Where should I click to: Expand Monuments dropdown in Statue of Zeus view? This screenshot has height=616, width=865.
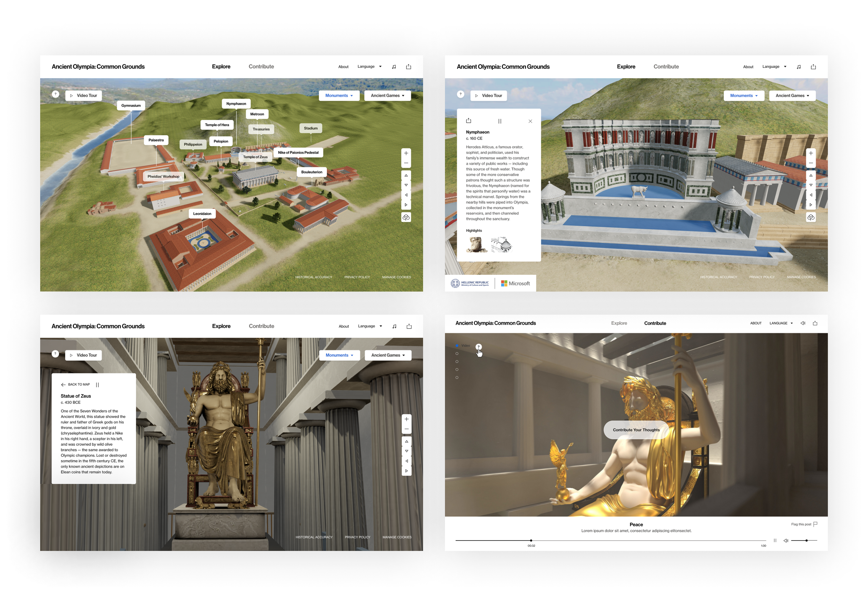(x=339, y=355)
